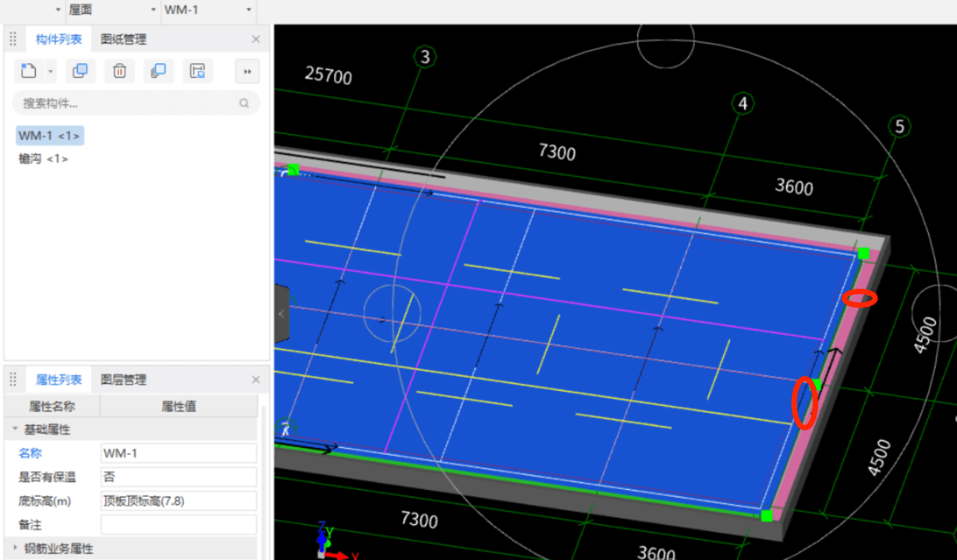957x560 pixels.
Task: Select 檐沟 <1> in component list
Action: [43, 158]
